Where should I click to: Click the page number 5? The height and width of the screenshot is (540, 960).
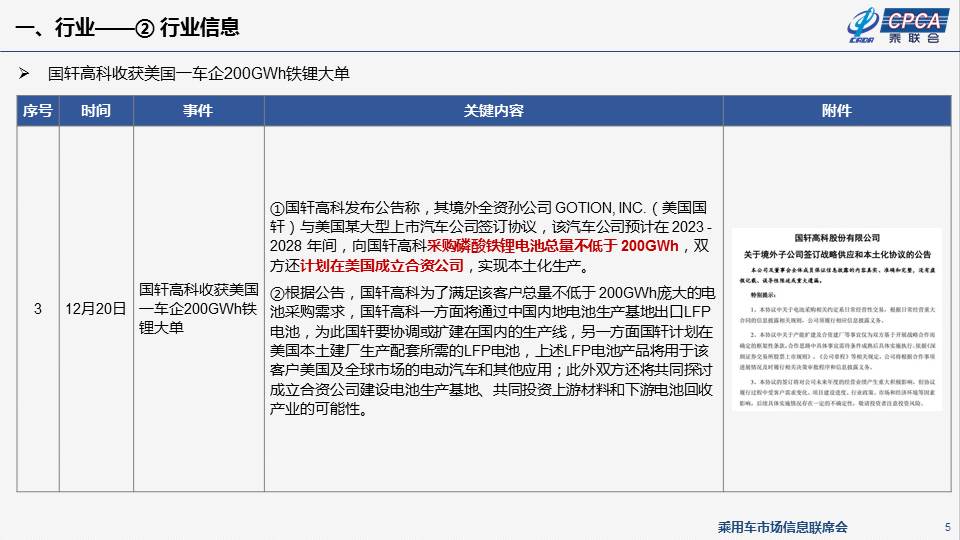(x=948, y=527)
